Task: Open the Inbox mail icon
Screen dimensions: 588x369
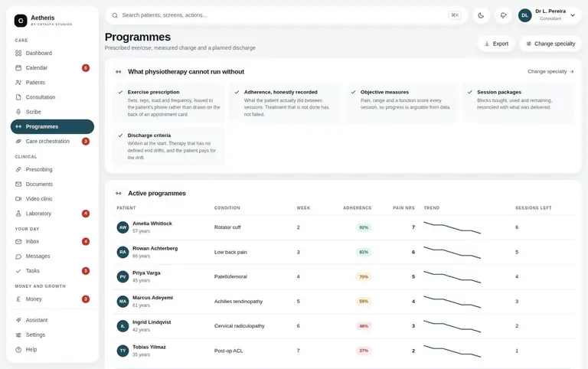Action: point(18,241)
